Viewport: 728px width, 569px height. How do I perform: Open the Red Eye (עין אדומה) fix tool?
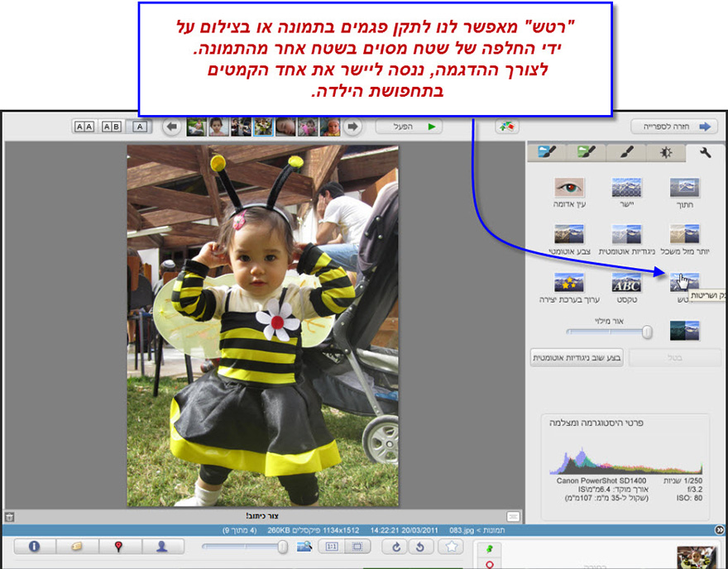click(x=571, y=188)
